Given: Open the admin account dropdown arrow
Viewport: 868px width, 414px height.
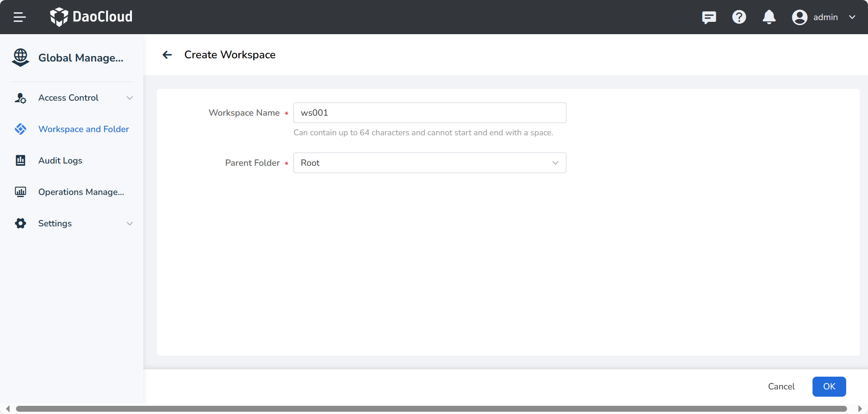Looking at the screenshot, I should (x=852, y=17).
